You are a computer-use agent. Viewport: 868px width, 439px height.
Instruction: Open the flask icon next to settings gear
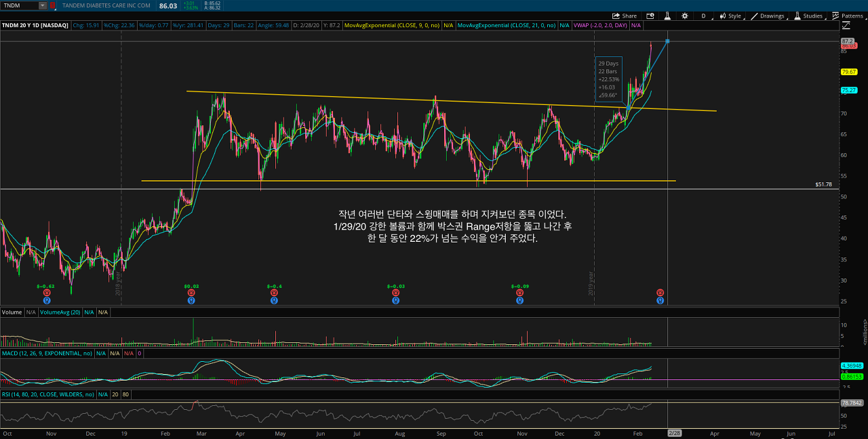pos(667,16)
